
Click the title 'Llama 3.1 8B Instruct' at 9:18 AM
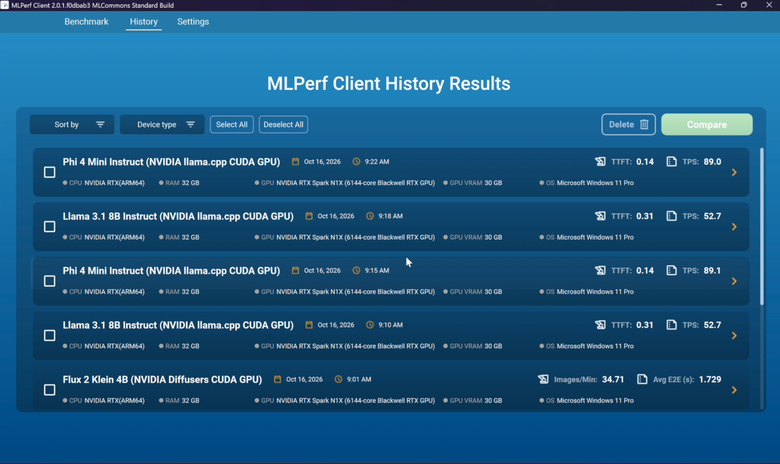click(x=178, y=216)
